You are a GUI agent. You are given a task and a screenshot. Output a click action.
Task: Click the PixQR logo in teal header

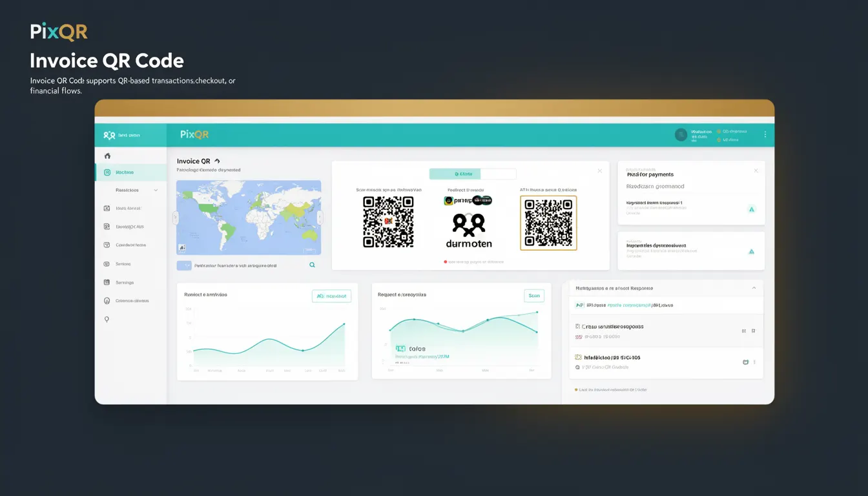[x=194, y=134]
